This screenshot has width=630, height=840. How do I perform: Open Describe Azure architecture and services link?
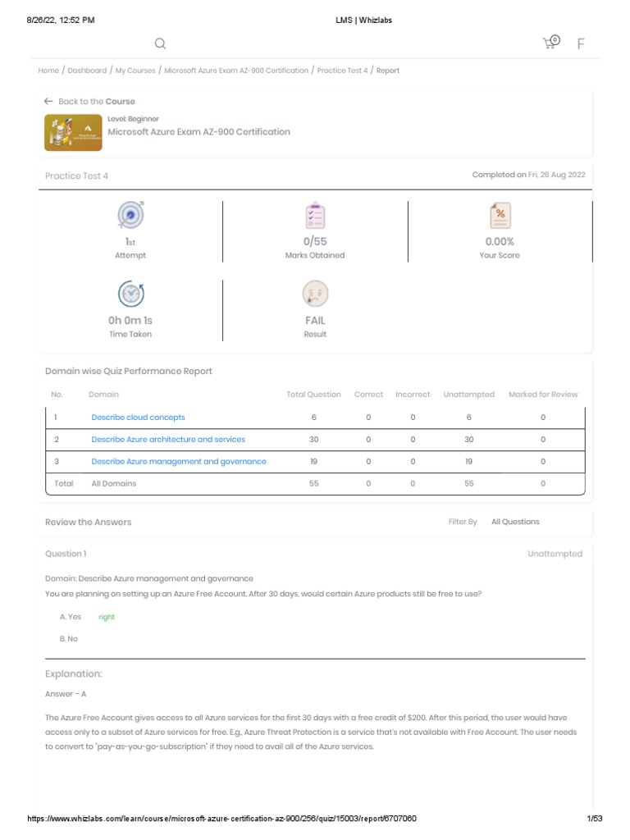click(168, 440)
